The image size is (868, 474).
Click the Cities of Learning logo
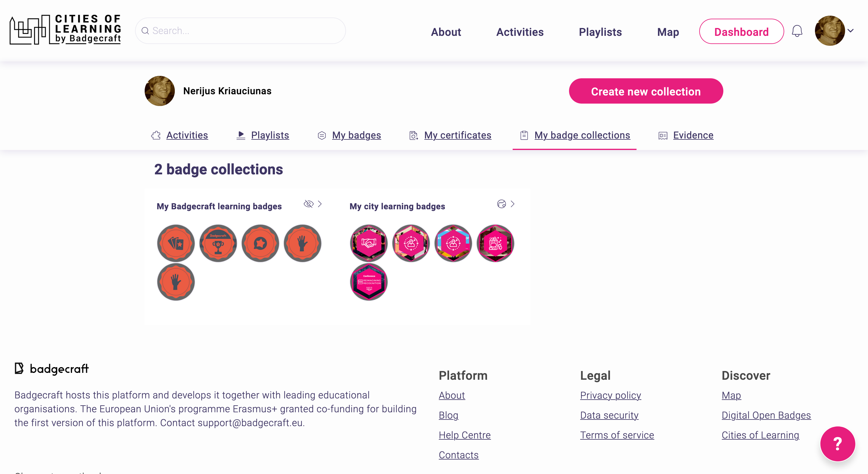click(65, 30)
